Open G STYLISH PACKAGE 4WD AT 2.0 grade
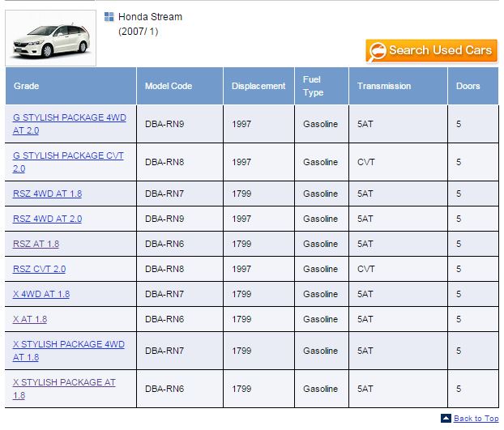The image size is (504, 430). click(70, 124)
